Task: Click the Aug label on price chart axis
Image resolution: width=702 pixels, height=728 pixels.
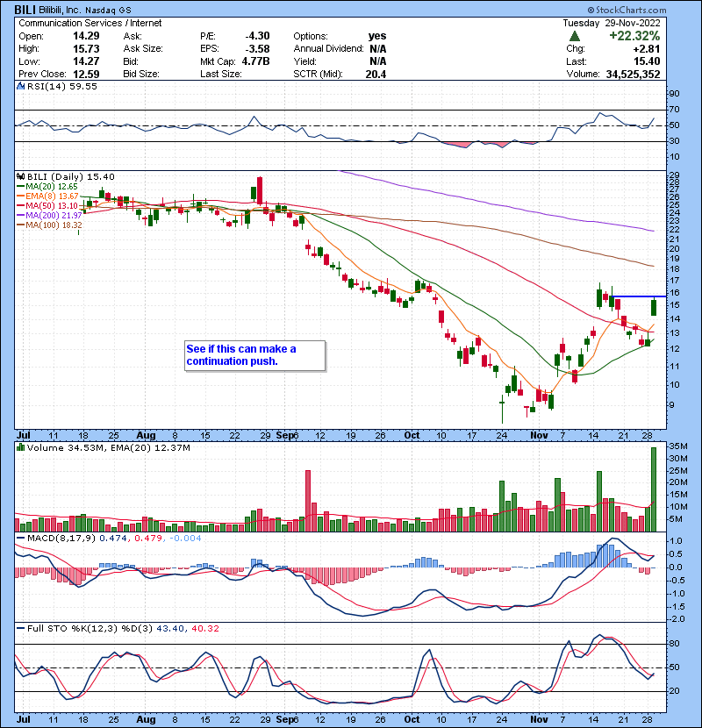Action: point(146,436)
